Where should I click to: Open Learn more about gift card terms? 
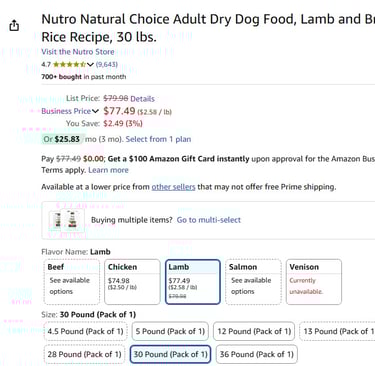pyautogui.click(x=108, y=170)
